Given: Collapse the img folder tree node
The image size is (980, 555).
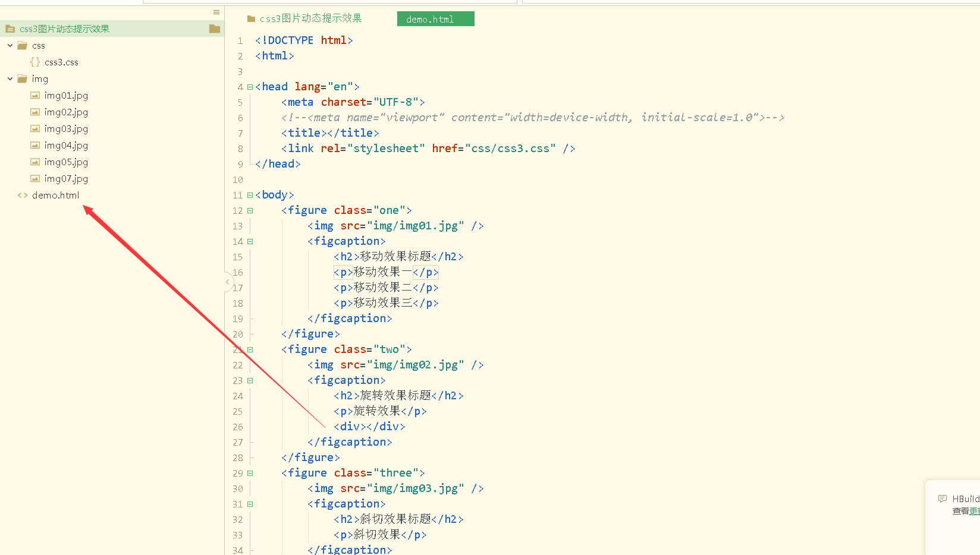Looking at the screenshot, I should 10,79.
